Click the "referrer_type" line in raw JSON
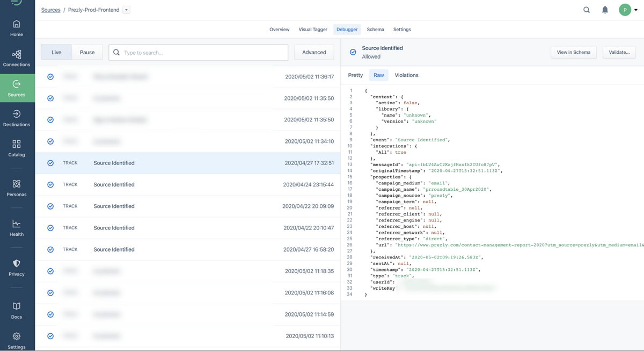Image resolution: width=644 pixels, height=352 pixels. [412, 239]
